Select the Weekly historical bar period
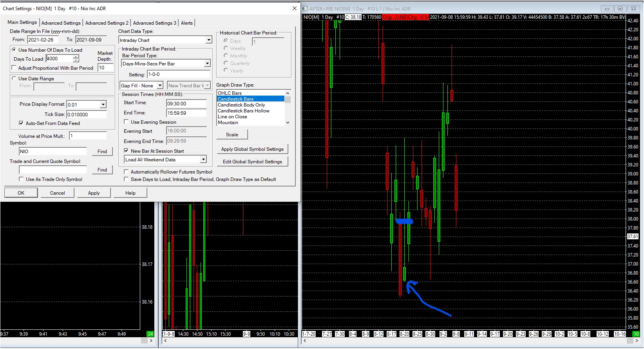This screenshot has width=644, height=349. pyautogui.click(x=226, y=48)
